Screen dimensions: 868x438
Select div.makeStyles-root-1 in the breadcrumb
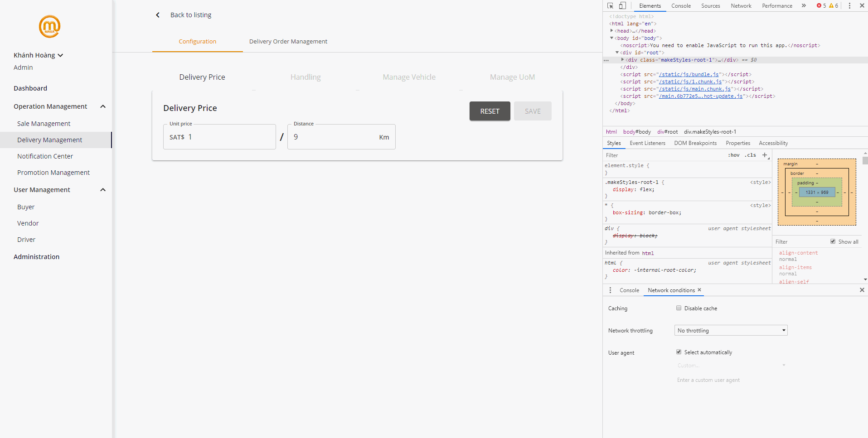(710, 132)
